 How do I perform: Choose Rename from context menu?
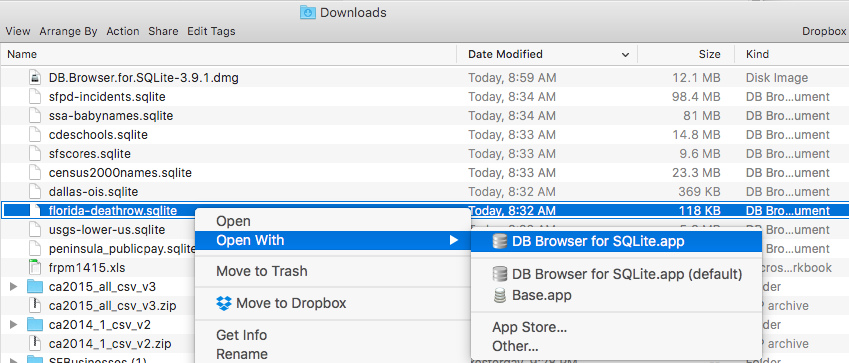click(332, 354)
